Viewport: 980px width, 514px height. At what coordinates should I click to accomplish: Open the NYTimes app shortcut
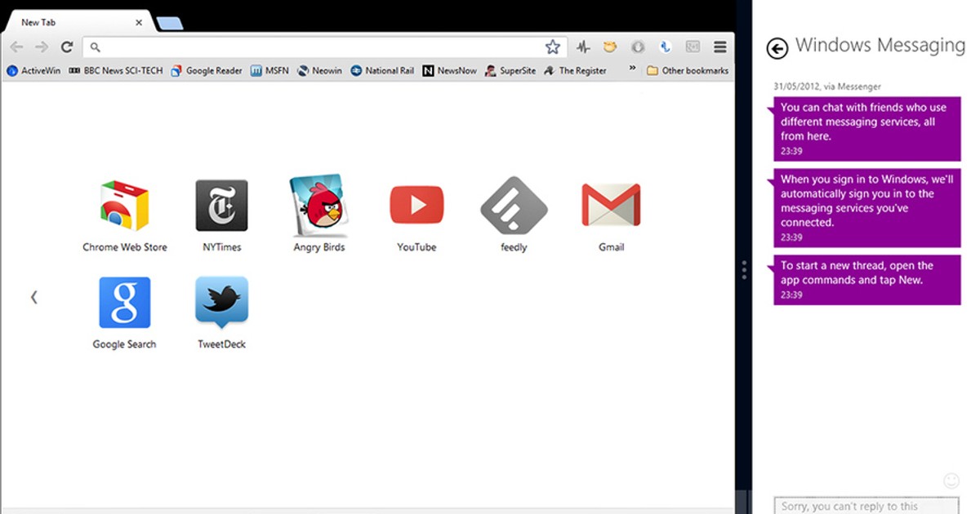pyautogui.click(x=221, y=204)
